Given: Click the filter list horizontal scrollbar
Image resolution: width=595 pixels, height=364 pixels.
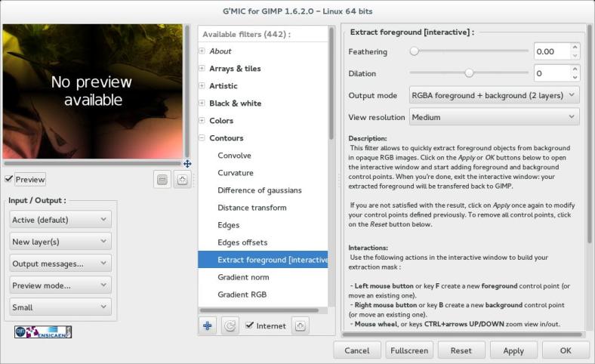Looking at the screenshot, I should coord(259,310).
